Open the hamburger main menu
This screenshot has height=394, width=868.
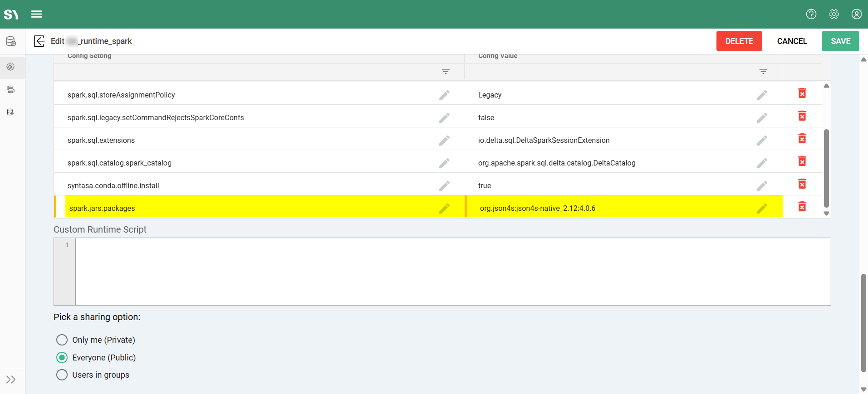coord(37,14)
